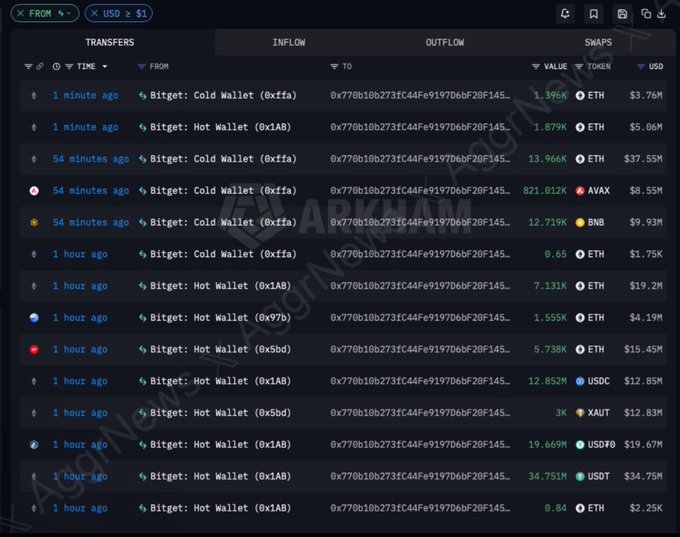
Task: Click ETH token icon on the $37.55M row
Action: 580,159
